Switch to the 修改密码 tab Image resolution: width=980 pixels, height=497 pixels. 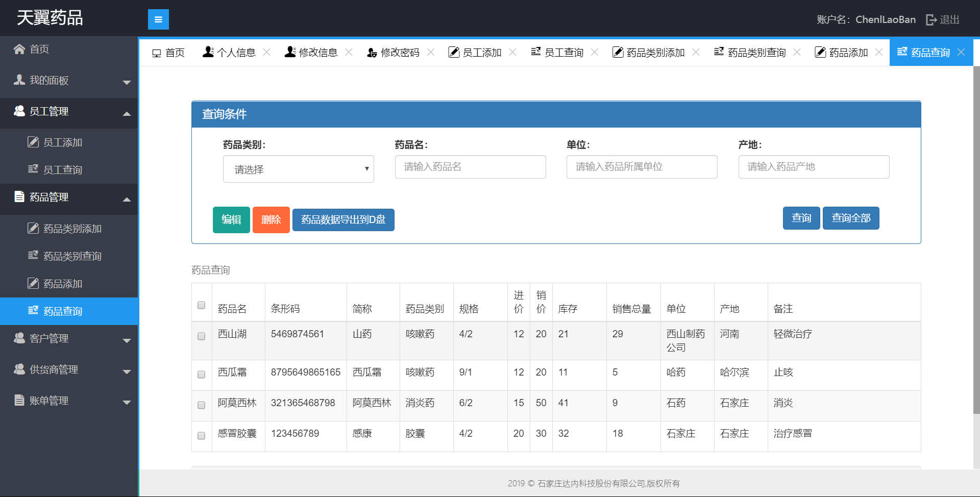400,52
